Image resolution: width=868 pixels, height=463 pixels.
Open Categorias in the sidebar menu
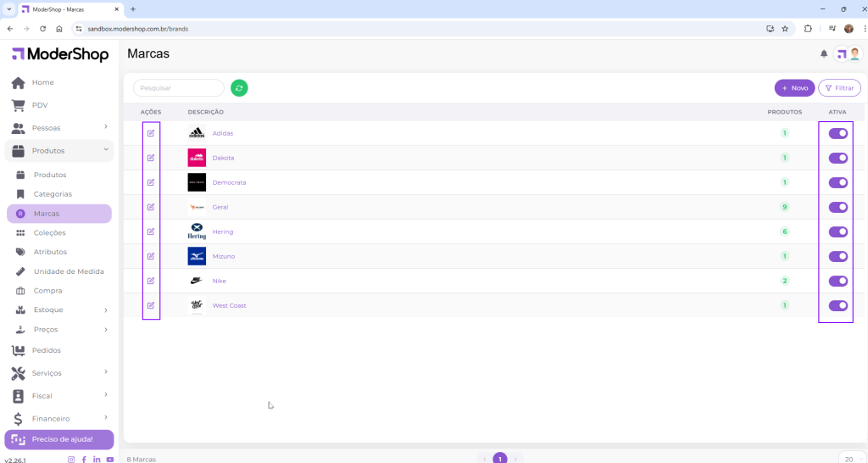point(53,194)
